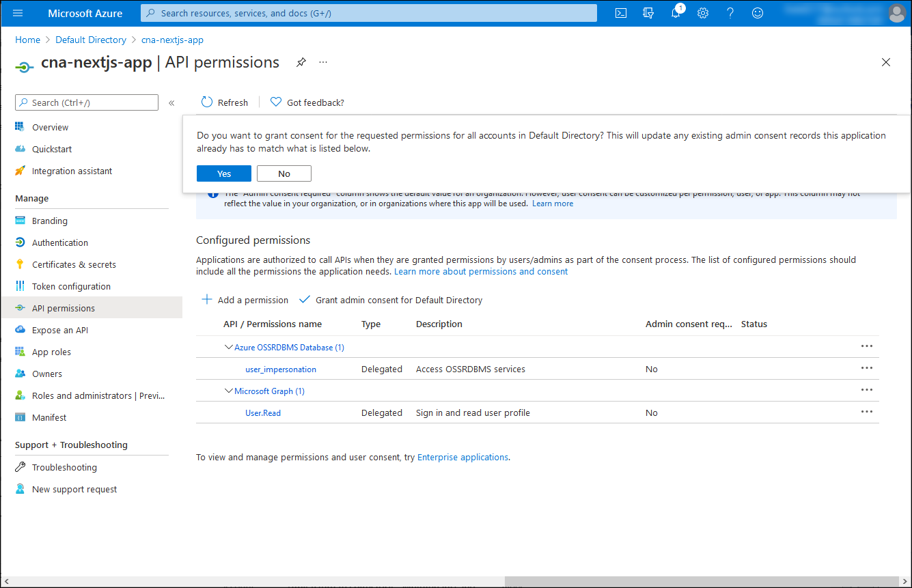Click the Admin consent required column header

click(689, 324)
